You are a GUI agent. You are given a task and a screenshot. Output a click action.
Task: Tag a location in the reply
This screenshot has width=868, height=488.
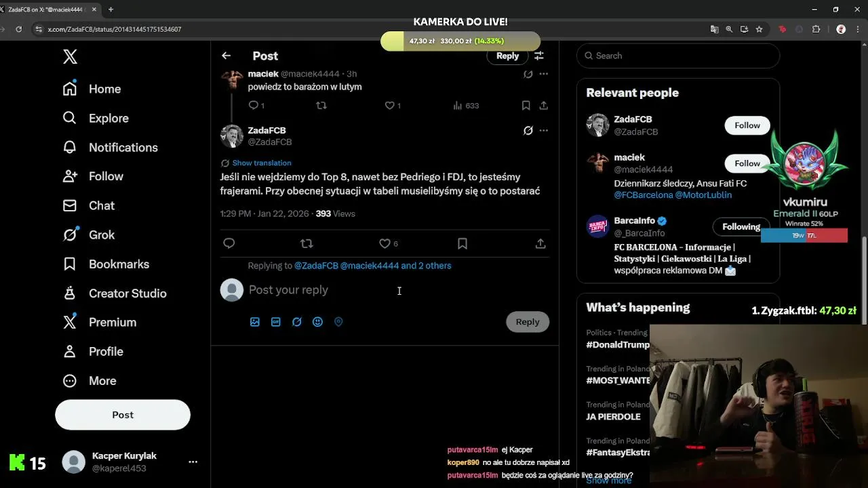click(338, 322)
